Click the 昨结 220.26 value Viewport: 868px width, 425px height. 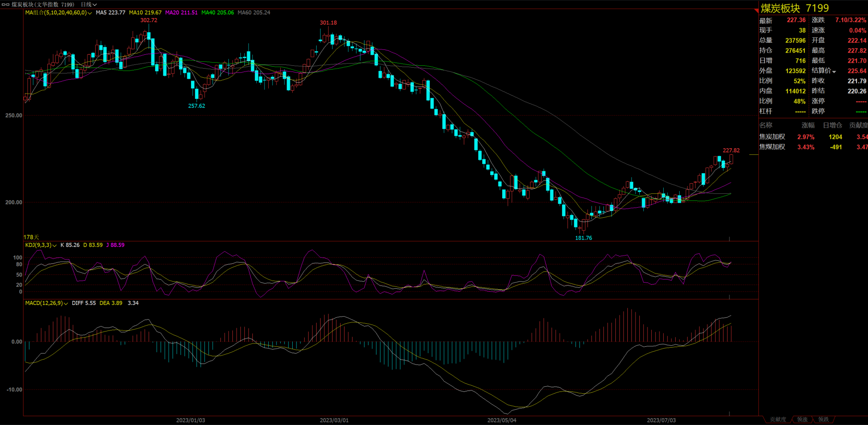(857, 91)
